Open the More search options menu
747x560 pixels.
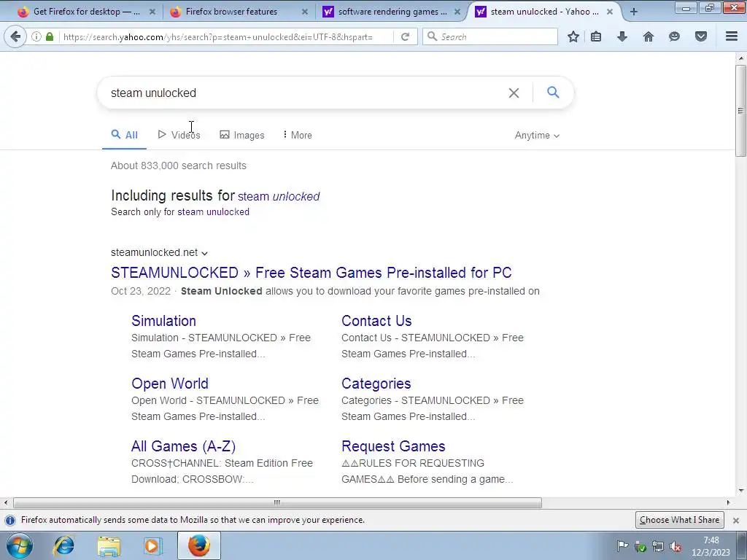(x=298, y=135)
